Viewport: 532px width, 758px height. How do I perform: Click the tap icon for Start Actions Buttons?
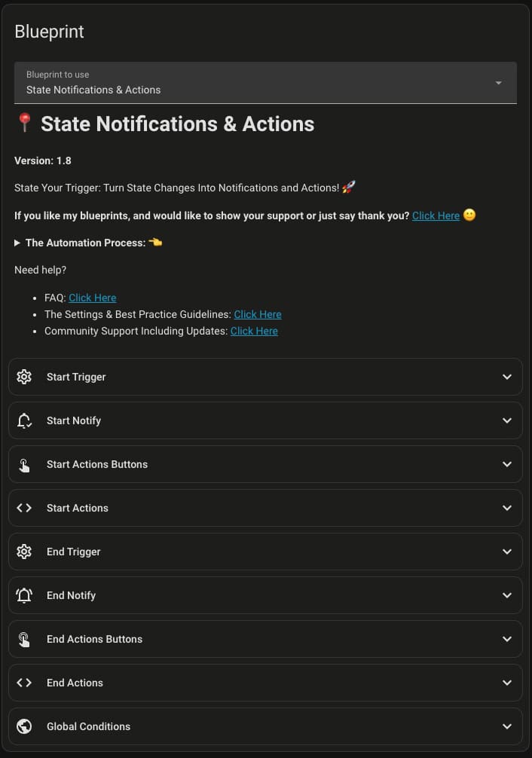point(24,465)
